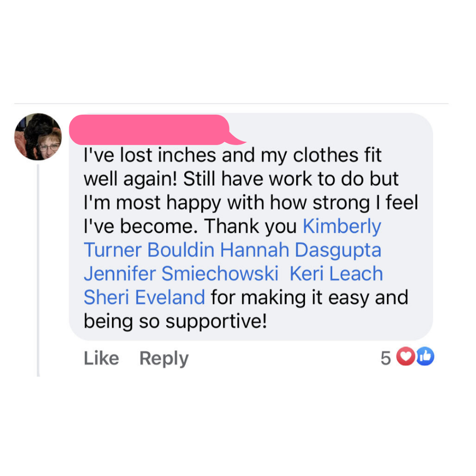Open tagged profile word Kimberly
Screen dimensions: 476x476
coord(342,227)
